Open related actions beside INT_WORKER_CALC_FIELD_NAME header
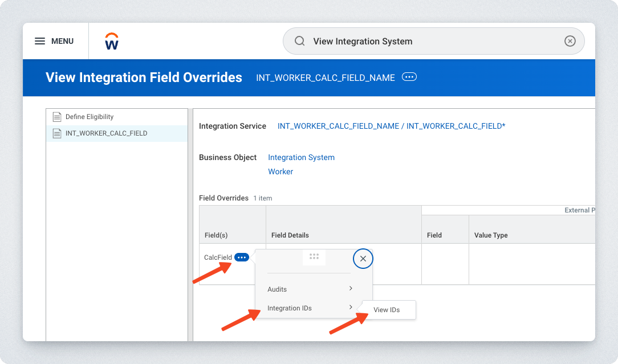Image resolution: width=618 pixels, height=364 pixels. [x=409, y=77]
